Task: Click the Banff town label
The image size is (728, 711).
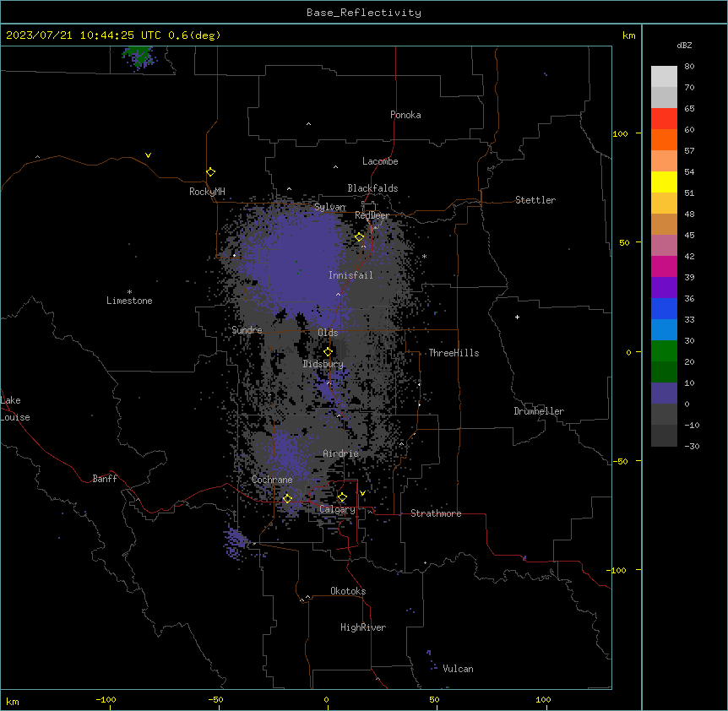Action: point(105,479)
